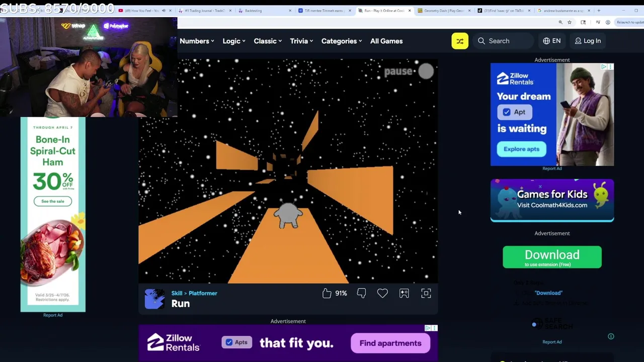The height and width of the screenshot is (362, 644).
Task: Expand the Categories menu
Action: click(342, 41)
